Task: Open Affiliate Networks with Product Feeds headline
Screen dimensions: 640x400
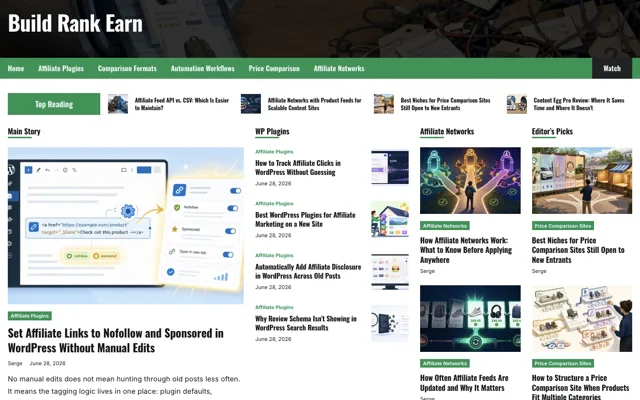Action: coord(314,104)
